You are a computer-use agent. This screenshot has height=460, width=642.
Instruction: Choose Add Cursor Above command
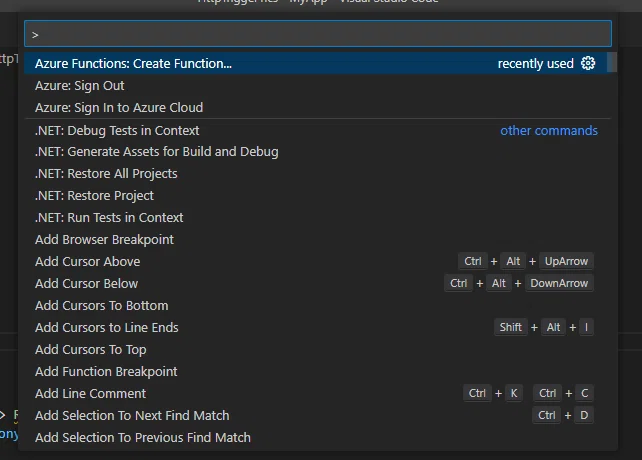[x=315, y=262]
